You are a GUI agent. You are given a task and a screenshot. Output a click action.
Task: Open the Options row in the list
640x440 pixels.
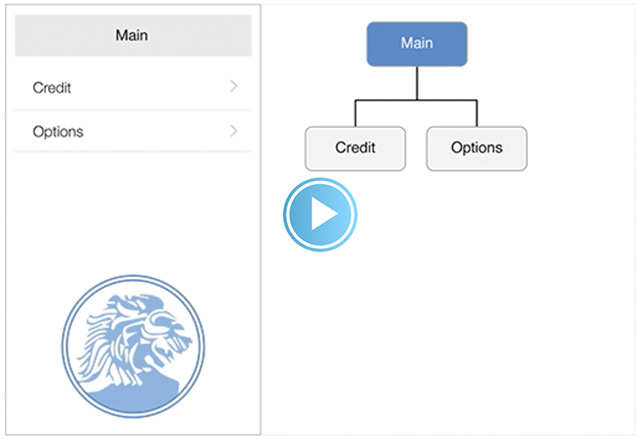coord(133,131)
